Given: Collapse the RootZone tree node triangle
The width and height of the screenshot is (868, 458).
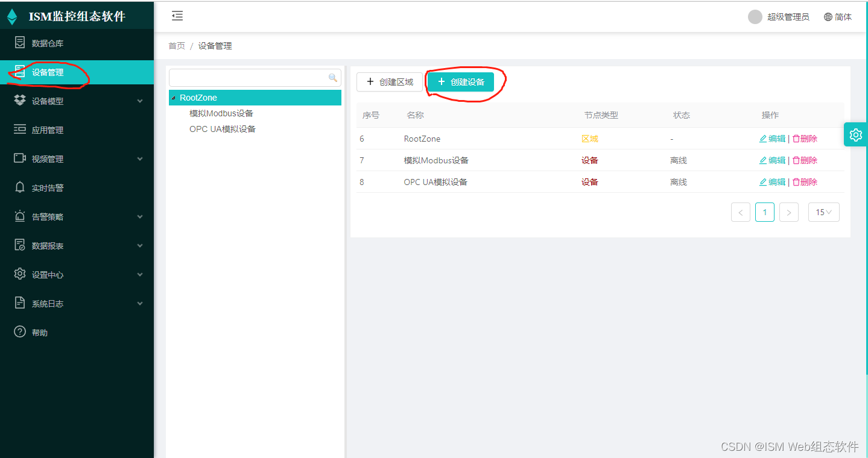Looking at the screenshot, I should pyautogui.click(x=174, y=98).
